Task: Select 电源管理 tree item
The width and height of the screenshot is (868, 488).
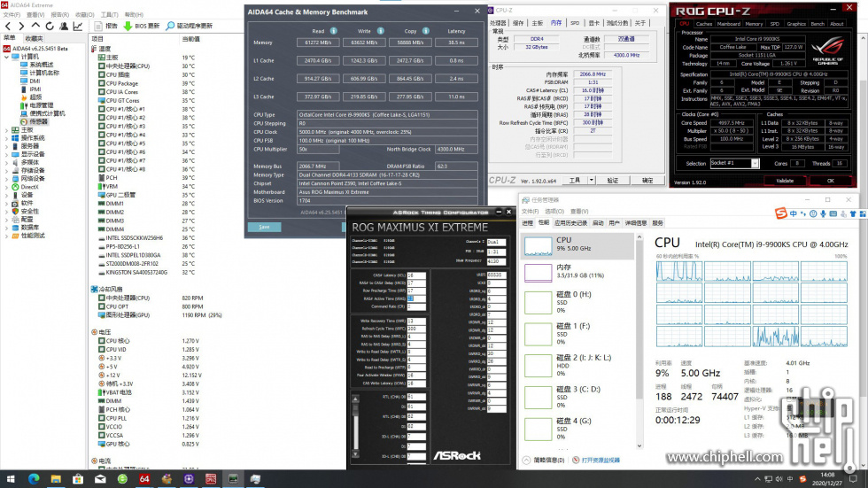Action: tap(41, 105)
